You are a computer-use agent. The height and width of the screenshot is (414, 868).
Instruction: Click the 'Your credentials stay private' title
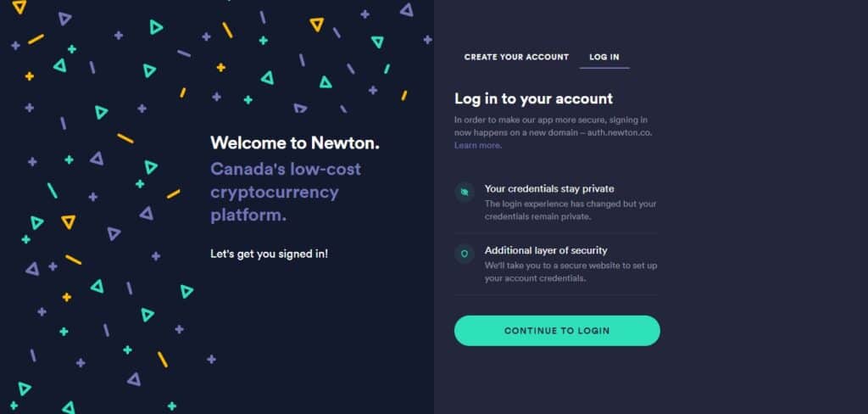[549, 188]
